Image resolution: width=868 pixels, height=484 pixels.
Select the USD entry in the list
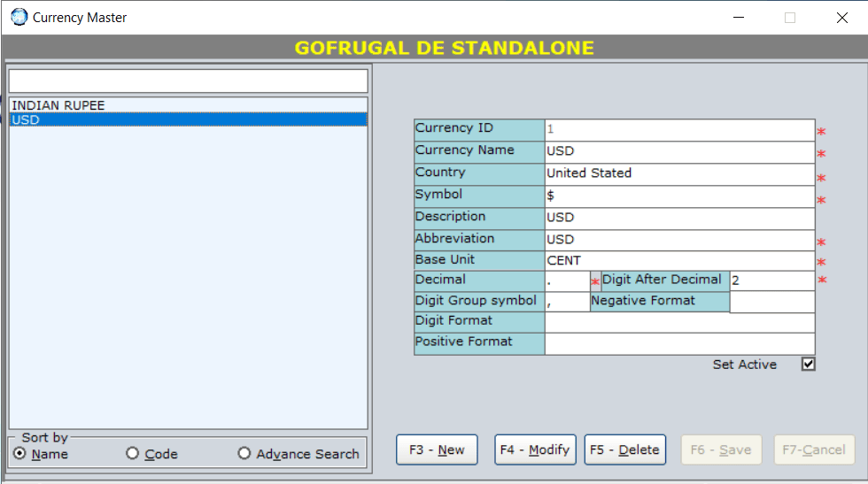27,119
